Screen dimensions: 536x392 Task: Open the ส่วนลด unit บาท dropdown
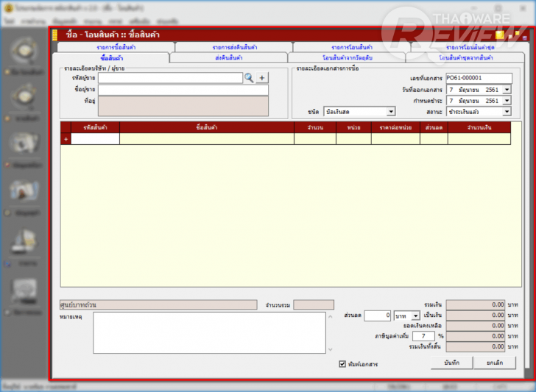(415, 316)
